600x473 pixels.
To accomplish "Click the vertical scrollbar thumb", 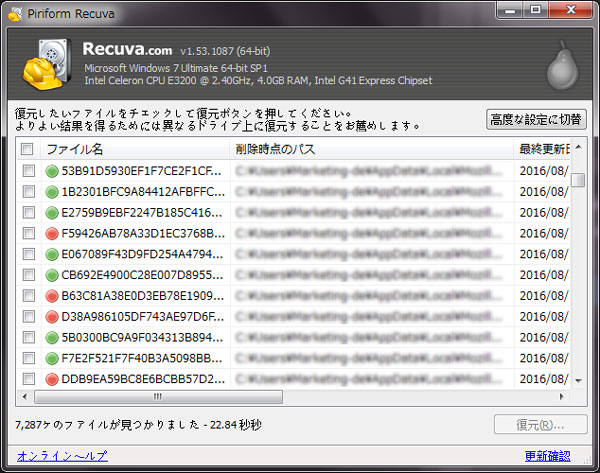I will (x=578, y=180).
